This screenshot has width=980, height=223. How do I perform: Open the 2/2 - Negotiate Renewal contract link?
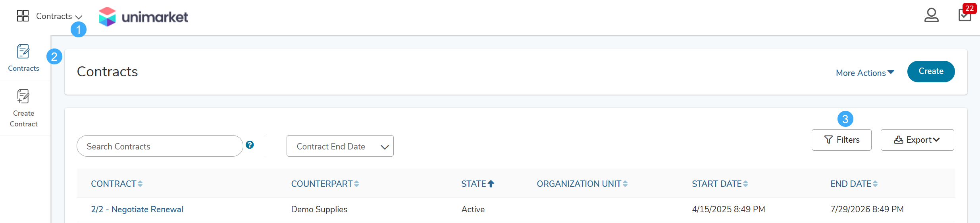(137, 209)
